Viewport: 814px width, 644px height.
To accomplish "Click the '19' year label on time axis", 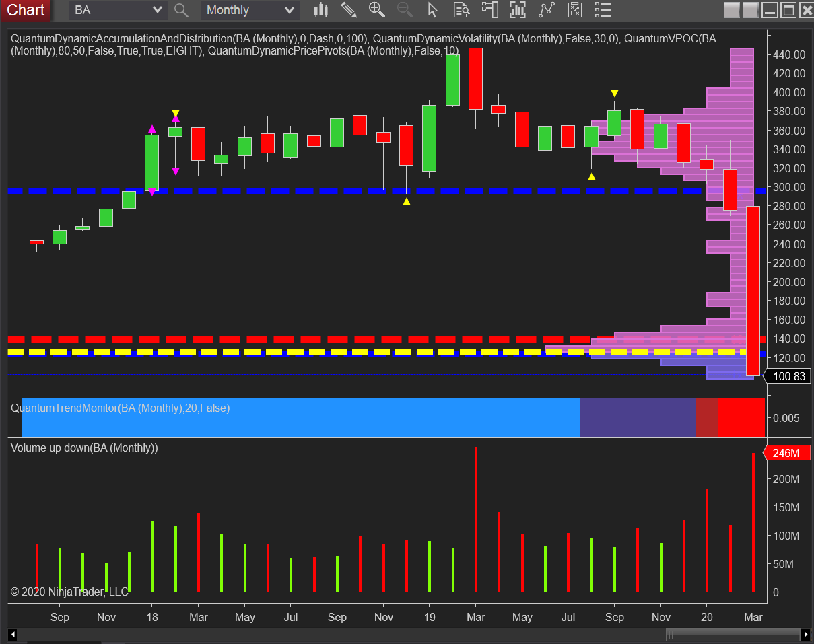I will [x=429, y=617].
